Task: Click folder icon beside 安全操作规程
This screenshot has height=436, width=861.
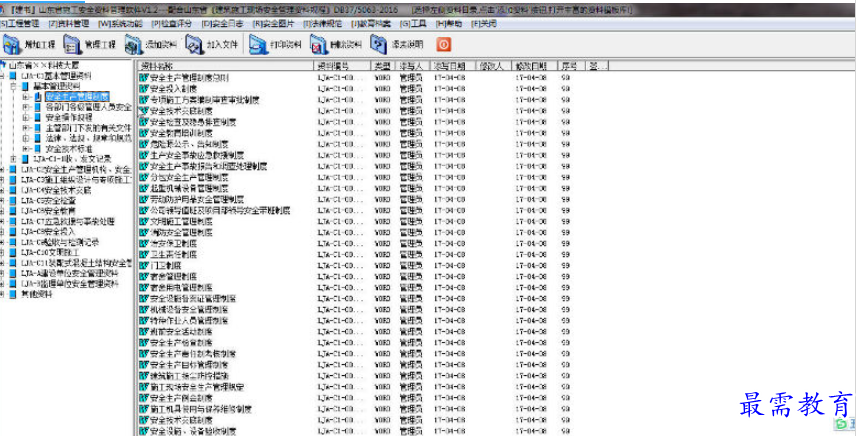Action: coord(37,118)
